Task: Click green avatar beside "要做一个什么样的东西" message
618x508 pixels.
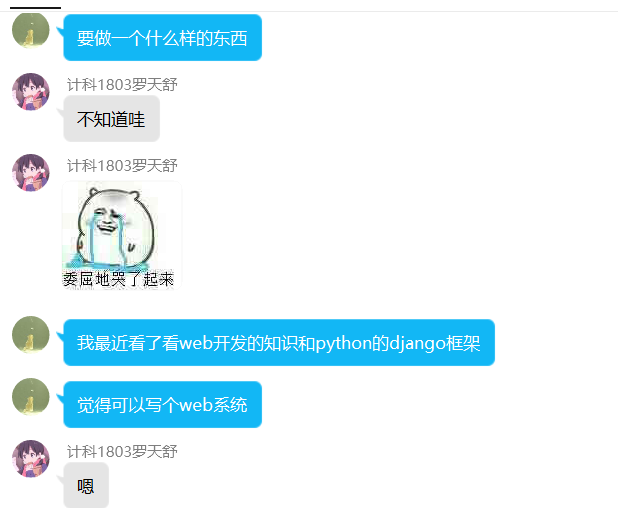Action: click(31, 30)
